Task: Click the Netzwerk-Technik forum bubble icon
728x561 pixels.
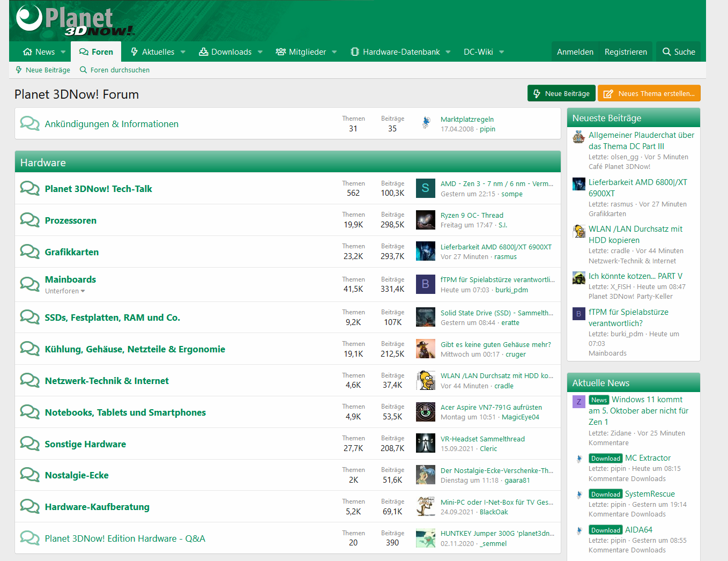Action: pyautogui.click(x=30, y=380)
